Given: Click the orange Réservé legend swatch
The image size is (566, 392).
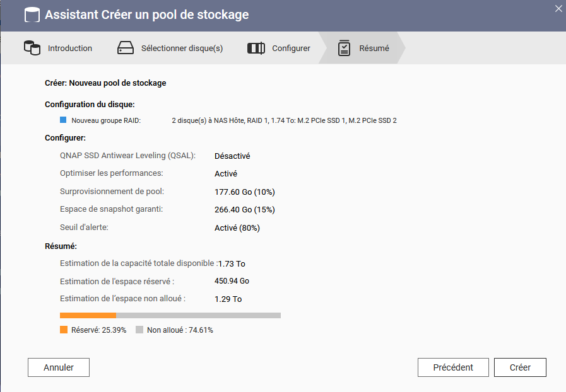Looking at the screenshot, I should pyautogui.click(x=64, y=330).
